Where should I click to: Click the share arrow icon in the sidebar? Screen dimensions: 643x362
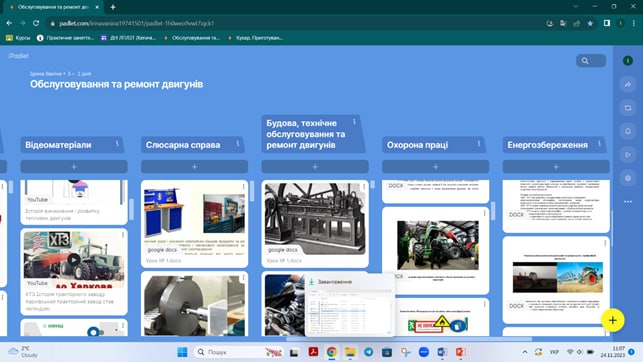(628, 84)
